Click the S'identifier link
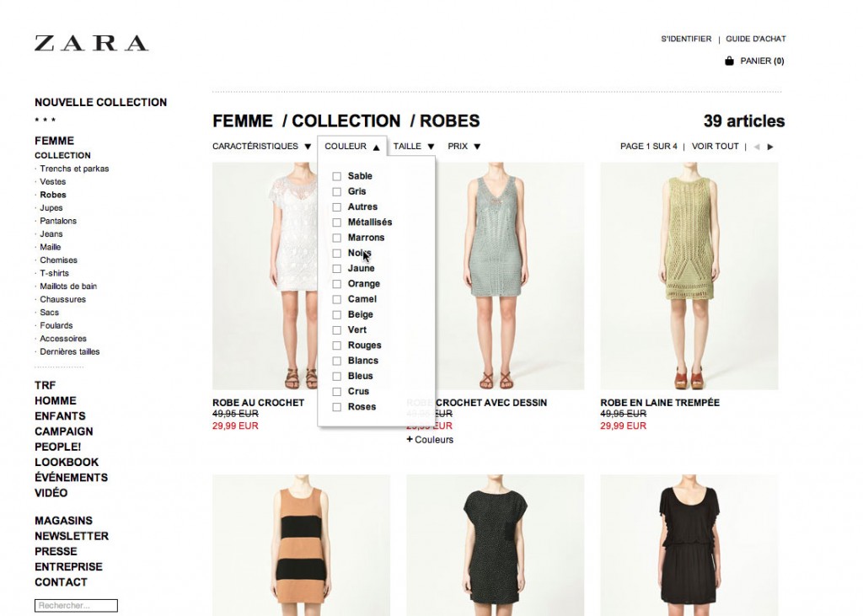 point(686,39)
